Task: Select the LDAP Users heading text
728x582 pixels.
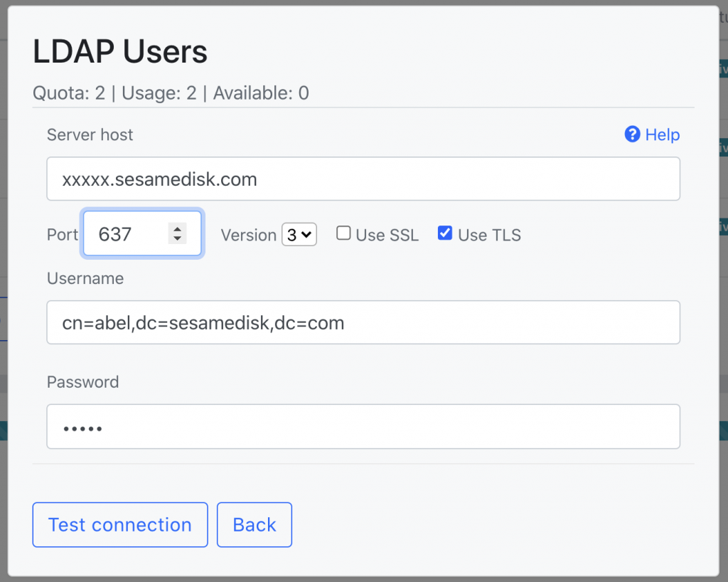Action: point(120,51)
